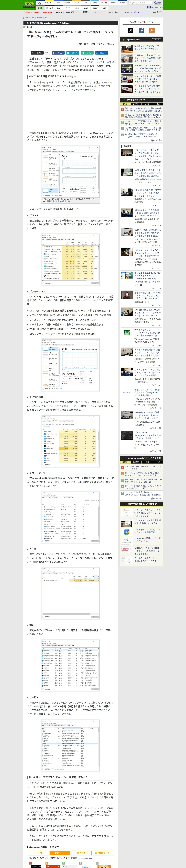Enlarge the アプリの履歴 screenshot
This screenshot has height=868, width=186.
tap(70, 441)
